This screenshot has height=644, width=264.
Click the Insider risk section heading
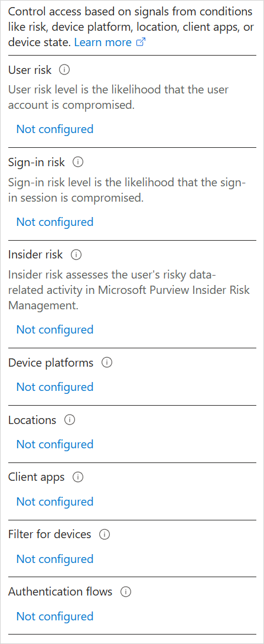(x=35, y=255)
